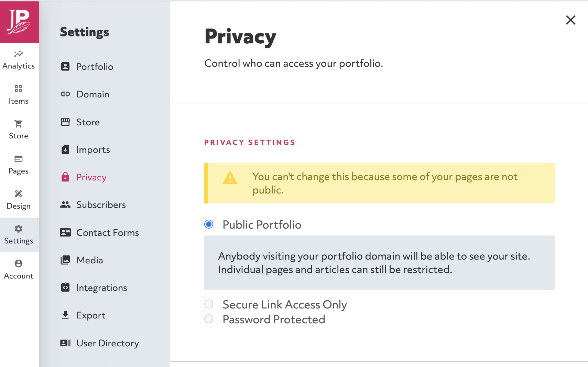This screenshot has height=367, width=588.
Task: Open Imports settings section
Action: [x=93, y=150]
